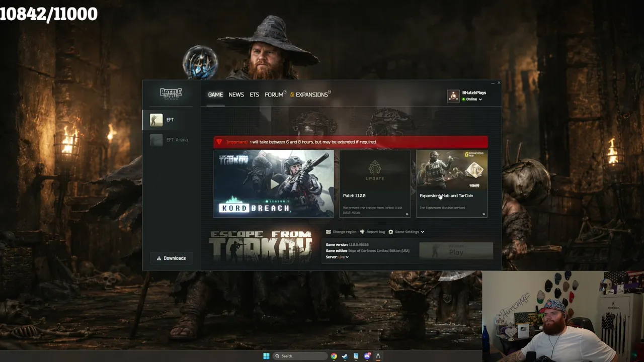Click the BHutchPlays username
This screenshot has height=362, width=644.
[474, 93]
